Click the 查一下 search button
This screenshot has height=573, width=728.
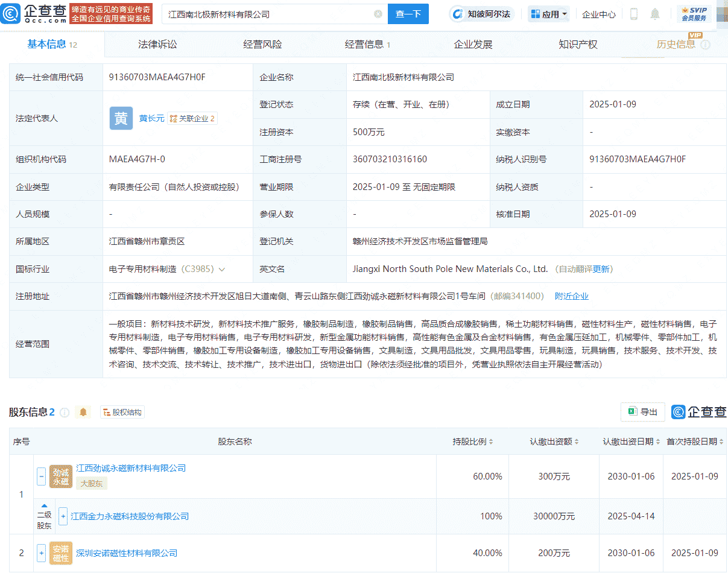408,13
